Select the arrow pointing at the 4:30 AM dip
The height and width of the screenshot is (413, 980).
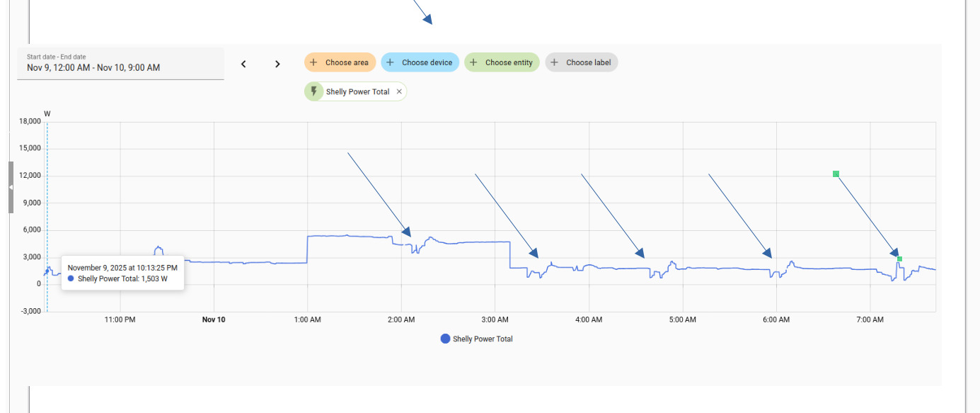pos(612,215)
